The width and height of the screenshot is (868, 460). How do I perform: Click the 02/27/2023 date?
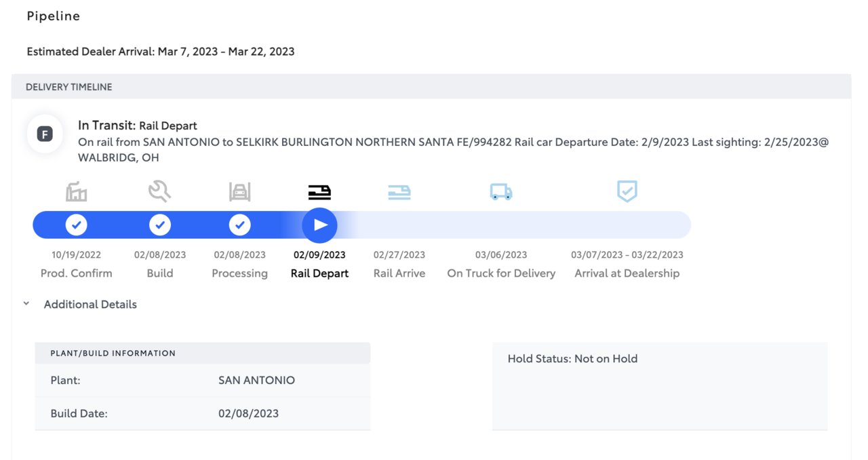[x=399, y=255]
